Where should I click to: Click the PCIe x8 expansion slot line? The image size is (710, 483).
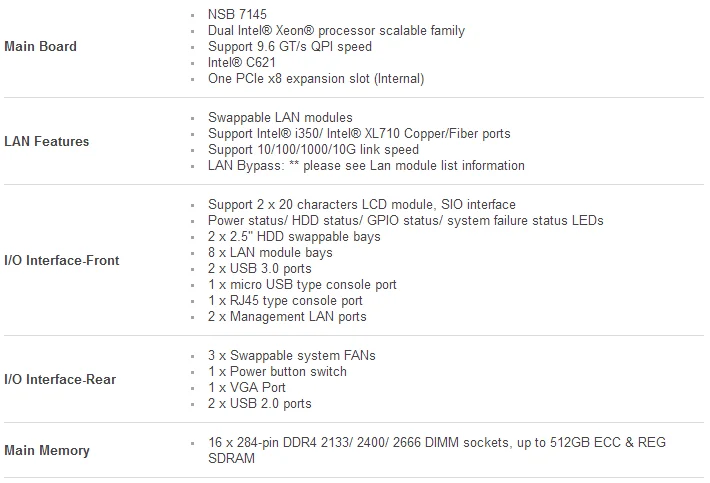pyautogui.click(x=316, y=79)
